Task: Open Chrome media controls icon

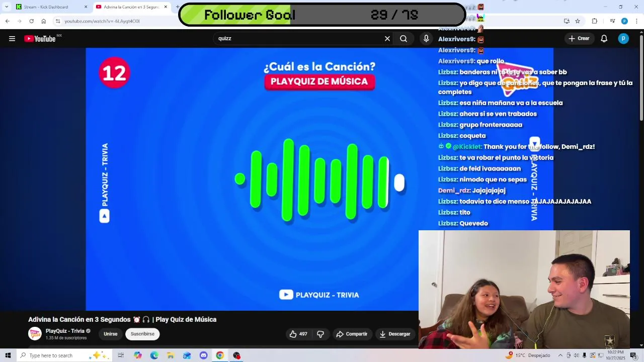Action: click(612, 21)
